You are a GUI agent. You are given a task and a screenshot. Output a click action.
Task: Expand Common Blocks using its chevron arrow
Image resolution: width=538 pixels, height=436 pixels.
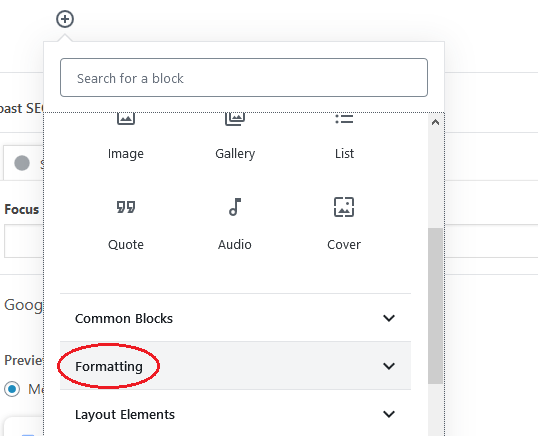[x=389, y=318]
